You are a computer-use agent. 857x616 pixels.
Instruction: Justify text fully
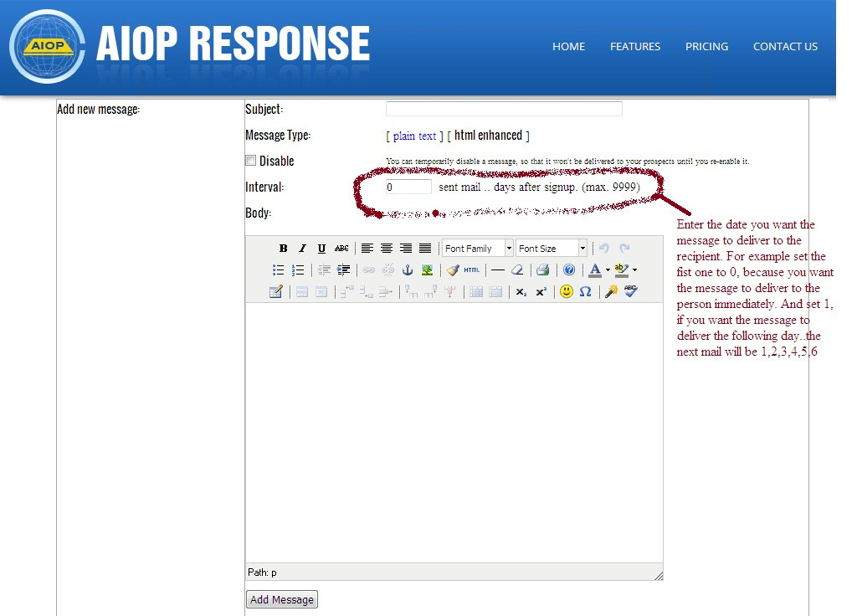pos(424,248)
